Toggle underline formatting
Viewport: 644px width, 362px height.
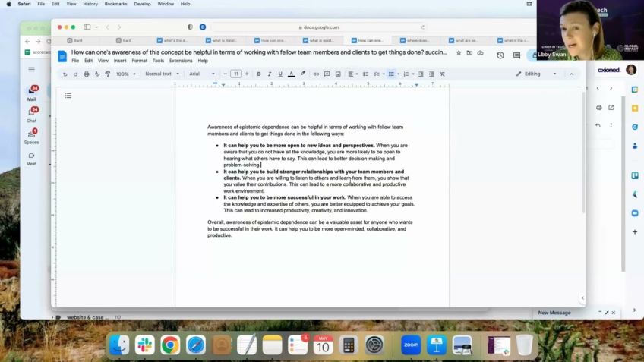[x=280, y=74]
